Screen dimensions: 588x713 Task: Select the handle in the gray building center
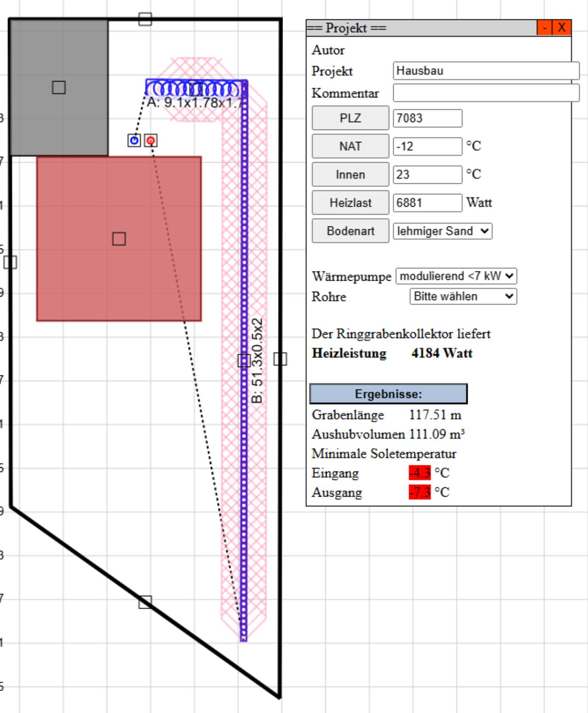point(59,87)
